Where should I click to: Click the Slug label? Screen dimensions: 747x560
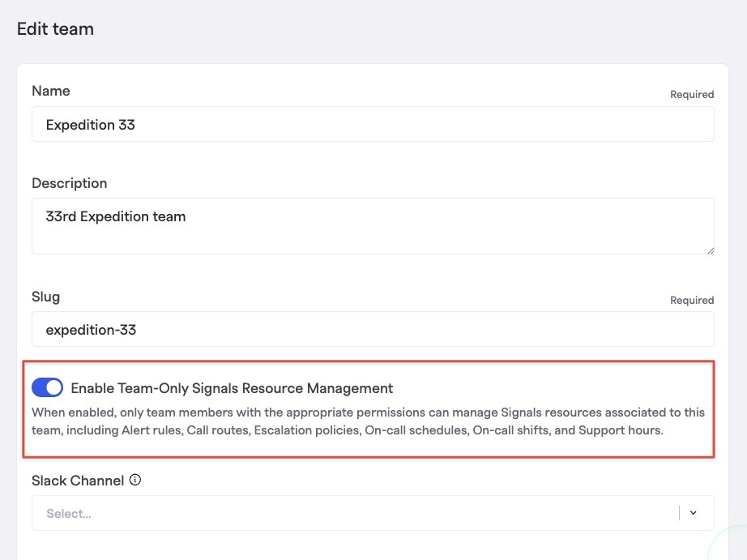[x=45, y=297]
